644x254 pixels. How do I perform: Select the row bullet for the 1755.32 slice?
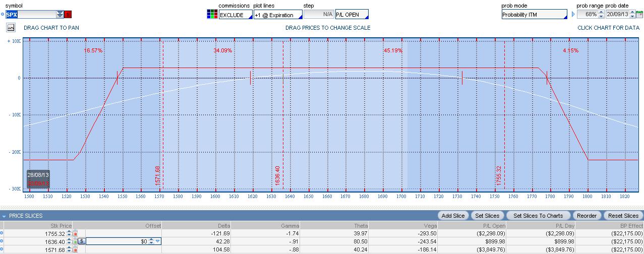pos(2,233)
